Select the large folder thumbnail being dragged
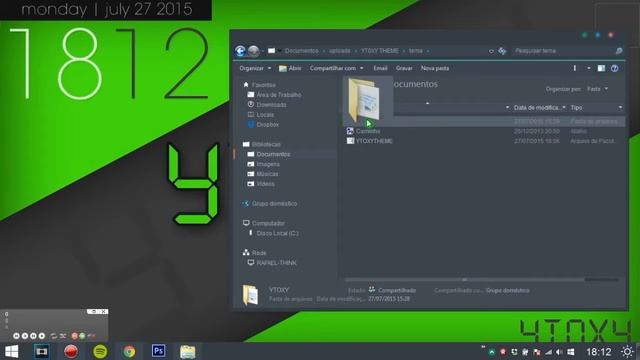The width and height of the screenshot is (640, 360). pyautogui.click(x=364, y=100)
